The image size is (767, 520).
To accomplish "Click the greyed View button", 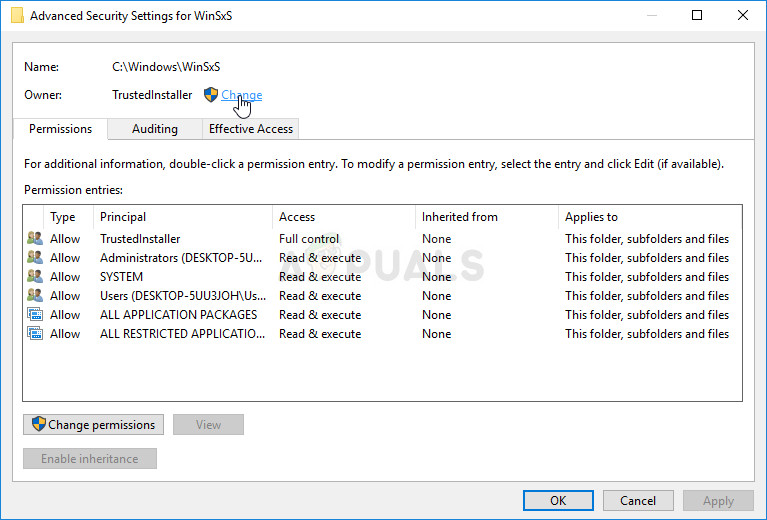I will click(208, 425).
